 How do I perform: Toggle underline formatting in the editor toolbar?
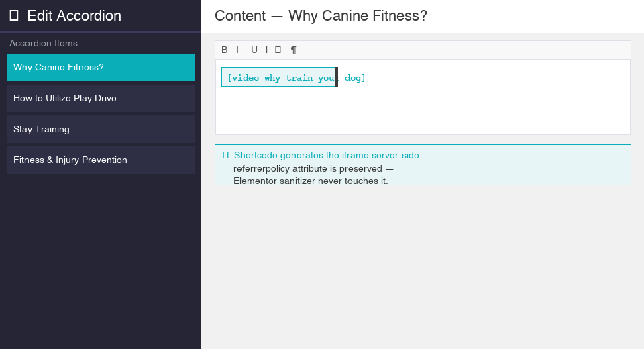(254, 50)
